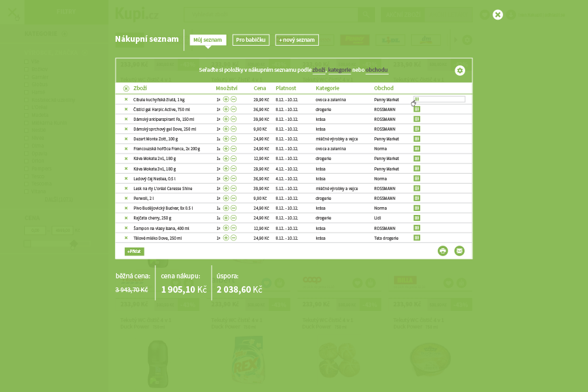588x392 pixels.
Task: Create list with + nový seznam
Action: [x=297, y=40]
